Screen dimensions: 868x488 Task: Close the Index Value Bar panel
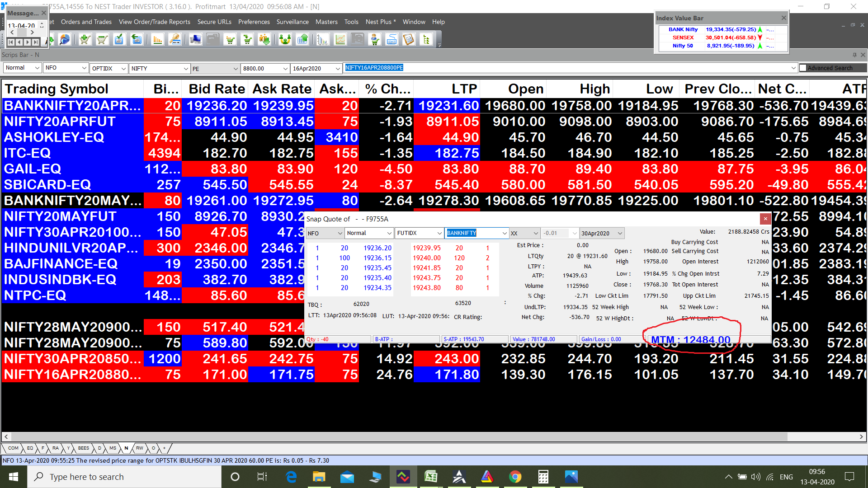pos(784,18)
